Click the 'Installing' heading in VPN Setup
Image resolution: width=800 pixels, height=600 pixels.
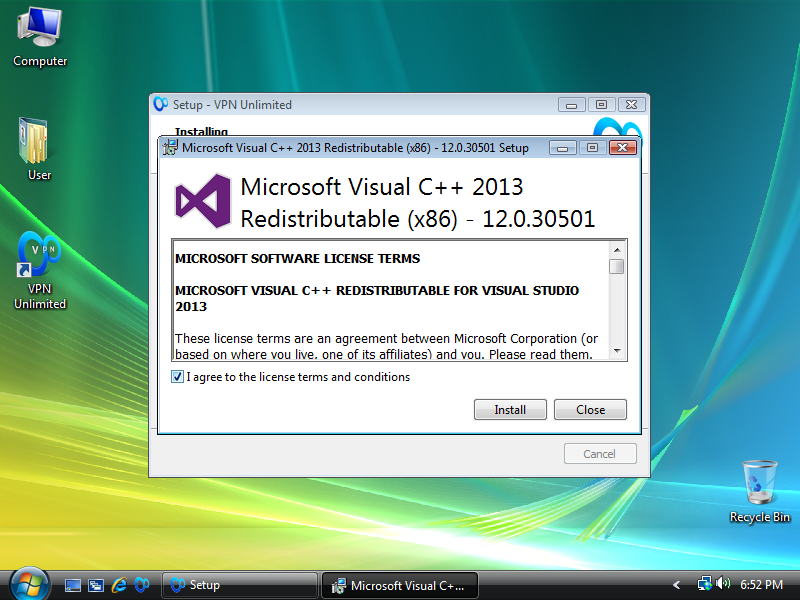pos(202,131)
